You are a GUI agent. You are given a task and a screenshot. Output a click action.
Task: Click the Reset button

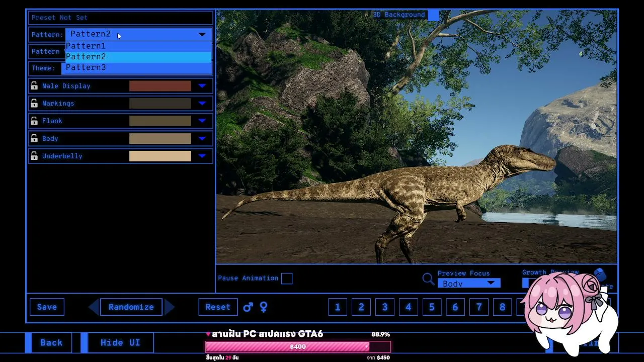pyautogui.click(x=218, y=307)
